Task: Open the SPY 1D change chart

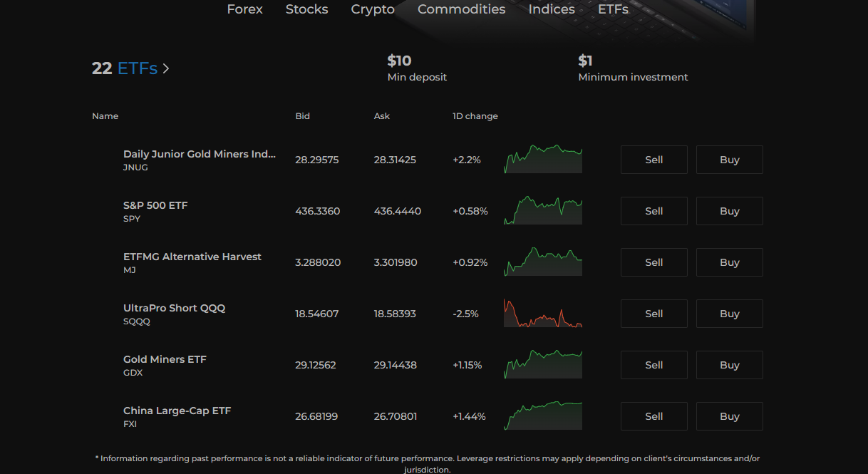Action: [x=543, y=210]
